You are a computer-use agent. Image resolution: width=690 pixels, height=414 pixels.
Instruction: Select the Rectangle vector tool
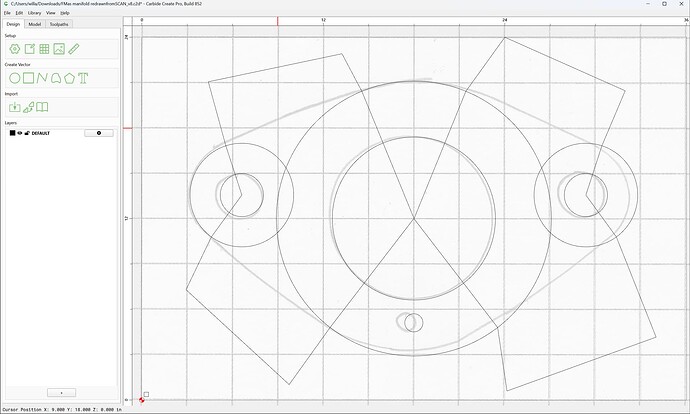point(29,78)
